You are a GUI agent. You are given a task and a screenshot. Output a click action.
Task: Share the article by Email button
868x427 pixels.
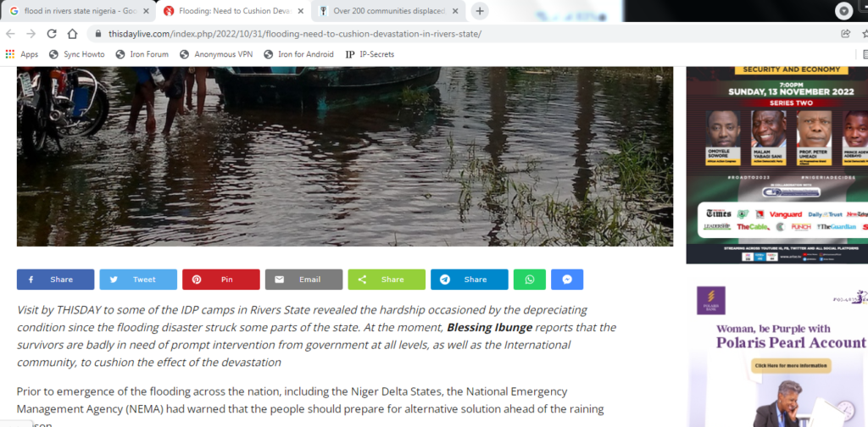(304, 280)
